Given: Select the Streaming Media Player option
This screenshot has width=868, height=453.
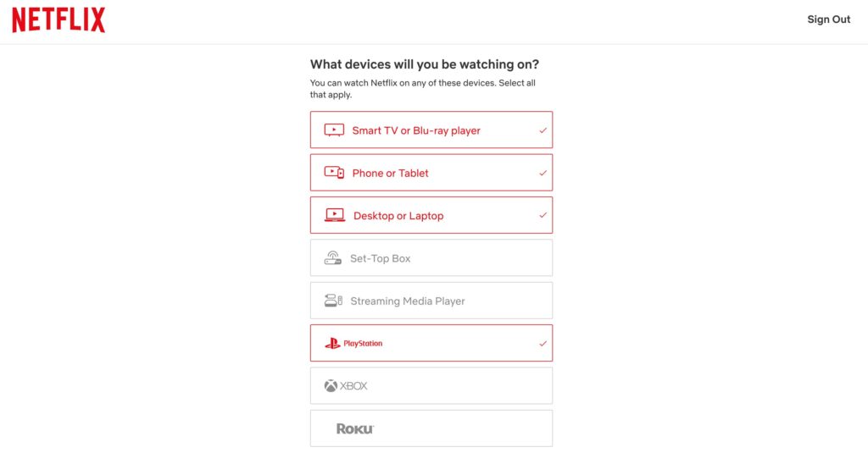Looking at the screenshot, I should pyautogui.click(x=431, y=301).
